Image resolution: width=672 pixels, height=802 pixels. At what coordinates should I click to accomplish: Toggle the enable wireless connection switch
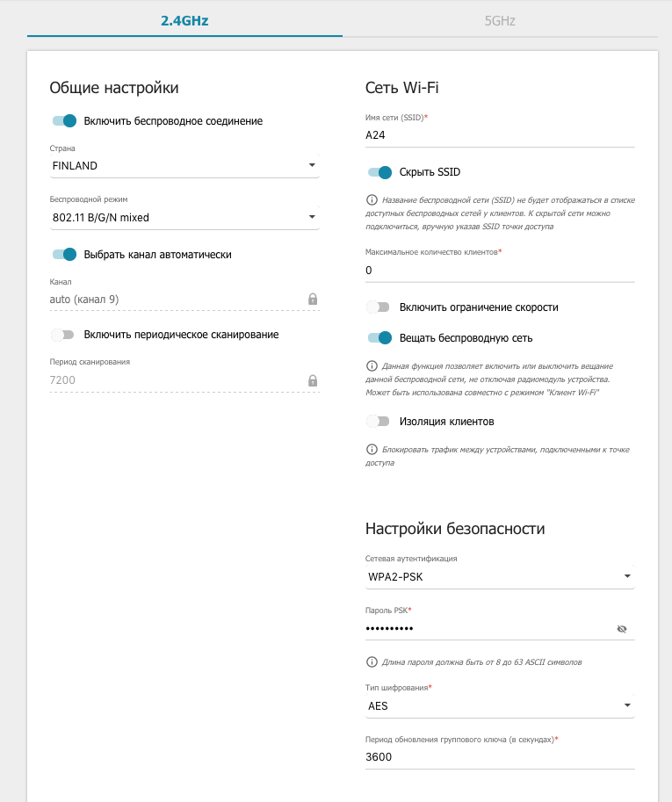click(x=64, y=121)
